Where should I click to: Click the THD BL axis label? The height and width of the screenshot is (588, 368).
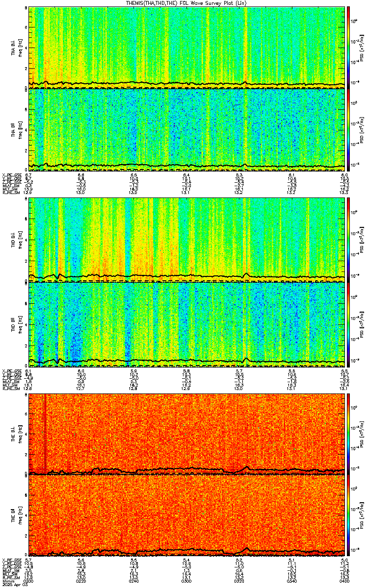click(x=13, y=240)
